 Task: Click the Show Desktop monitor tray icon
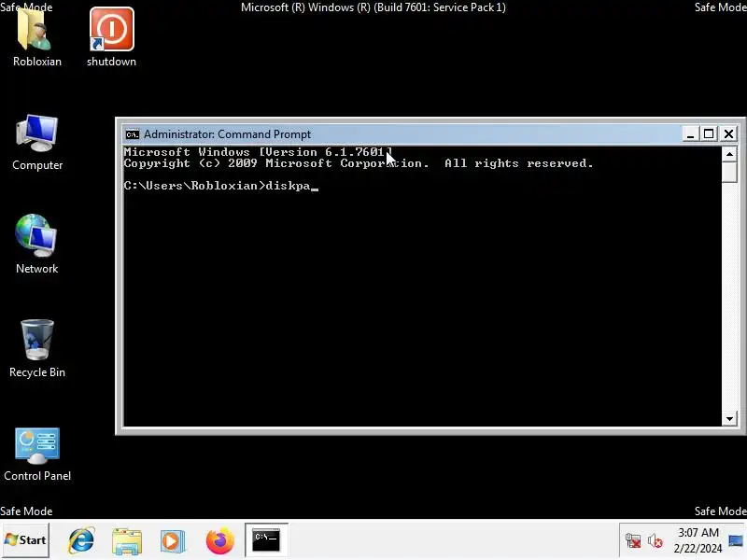(x=736, y=540)
